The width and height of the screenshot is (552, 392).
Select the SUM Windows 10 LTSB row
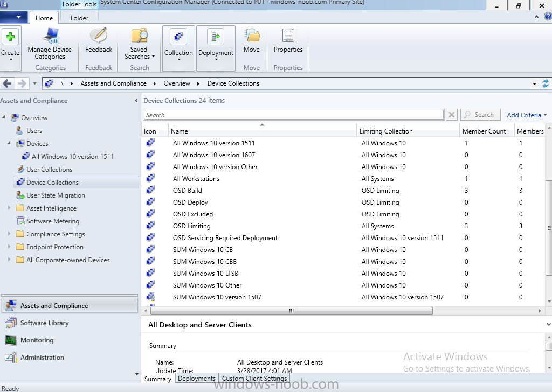pyautogui.click(x=343, y=273)
